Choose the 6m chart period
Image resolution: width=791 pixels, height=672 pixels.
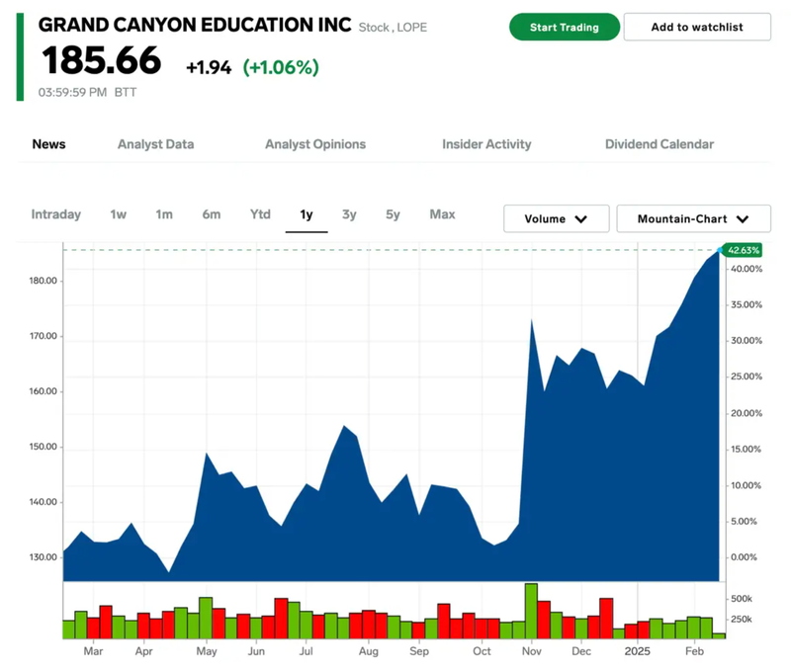click(212, 214)
